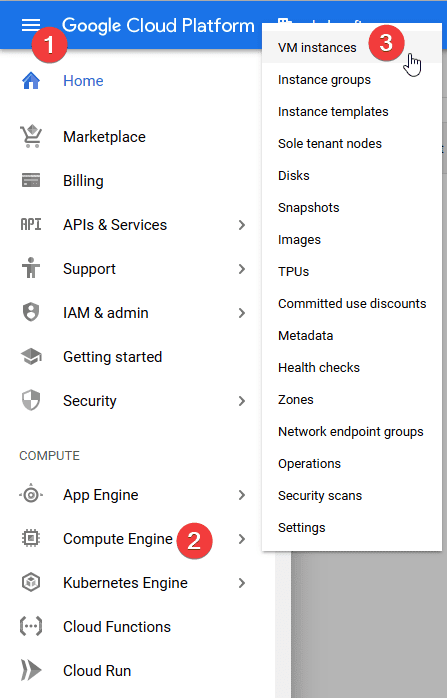Expand the IAM & admin submenu arrow

click(242, 313)
